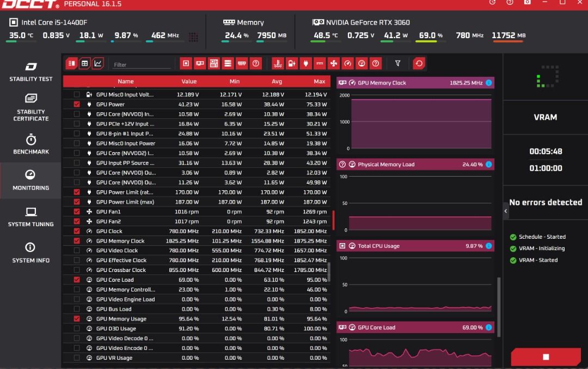Click the help icon in the title bar
This screenshot has width=588, height=369.
tap(510, 2)
